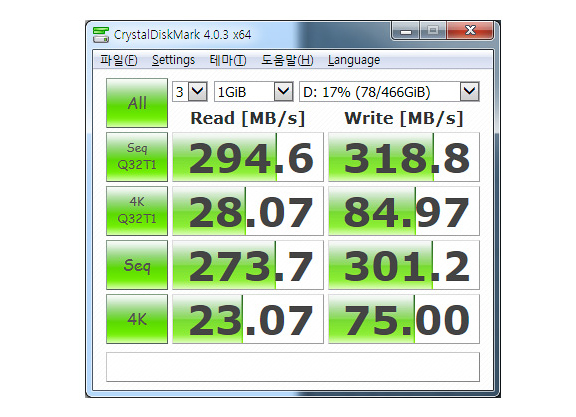Click the Seq write result 301.2
This screenshot has width=576, height=417.
coord(404,265)
